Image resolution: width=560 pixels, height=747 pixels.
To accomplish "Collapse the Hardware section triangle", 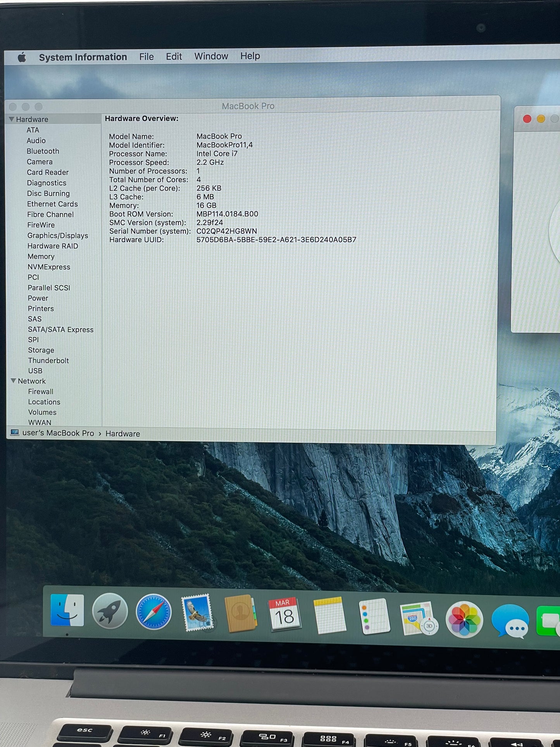I will (x=12, y=119).
